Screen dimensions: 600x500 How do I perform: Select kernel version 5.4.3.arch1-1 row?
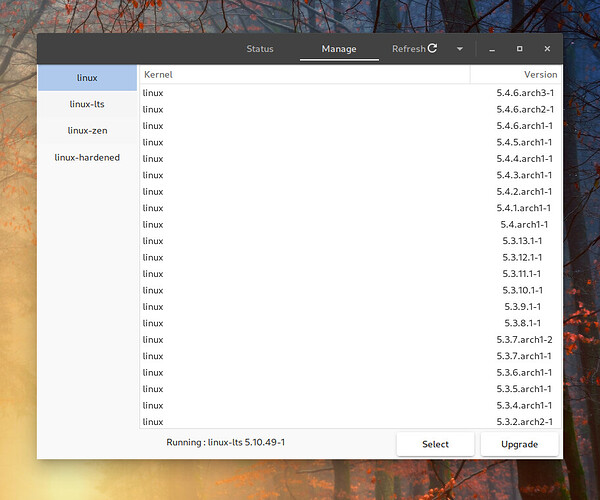point(351,175)
